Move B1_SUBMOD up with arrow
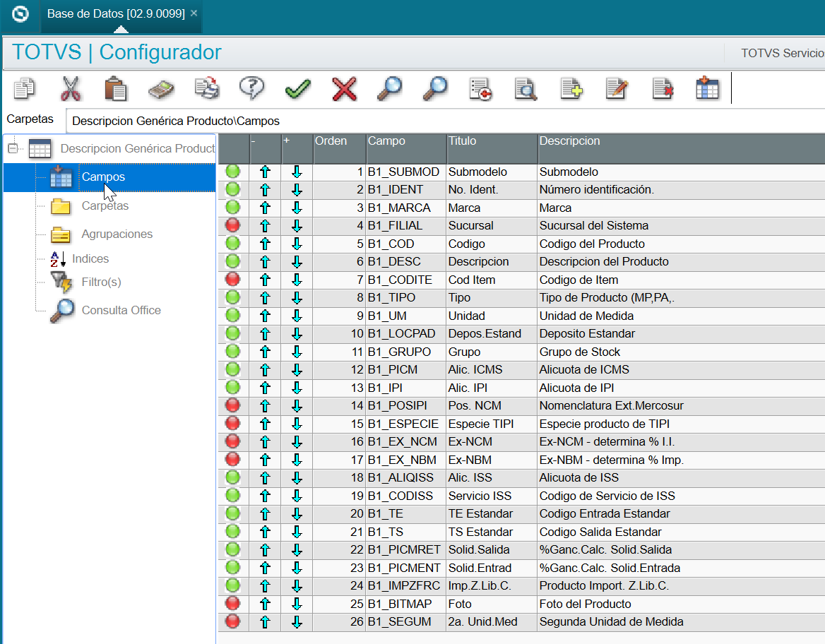 (265, 172)
